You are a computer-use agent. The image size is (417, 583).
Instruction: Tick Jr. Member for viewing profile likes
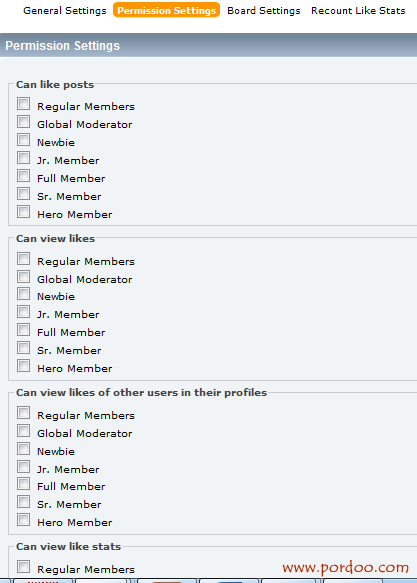pyautogui.click(x=23, y=466)
